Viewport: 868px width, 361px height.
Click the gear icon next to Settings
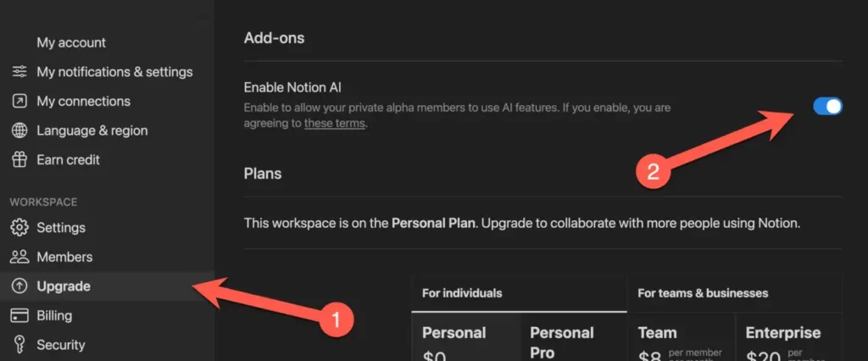19,228
